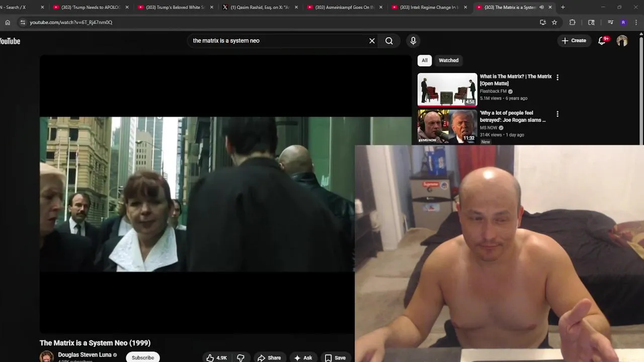644x362 pixels.
Task: Search with your voice microphone button
Action: point(413,41)
